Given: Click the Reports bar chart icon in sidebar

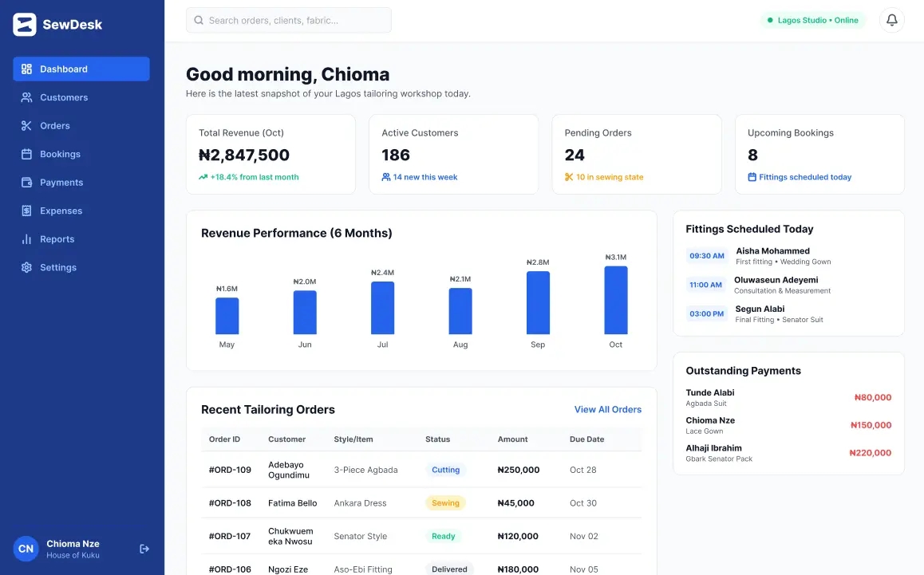Looking at the screenshot, I should click(26, 238).
